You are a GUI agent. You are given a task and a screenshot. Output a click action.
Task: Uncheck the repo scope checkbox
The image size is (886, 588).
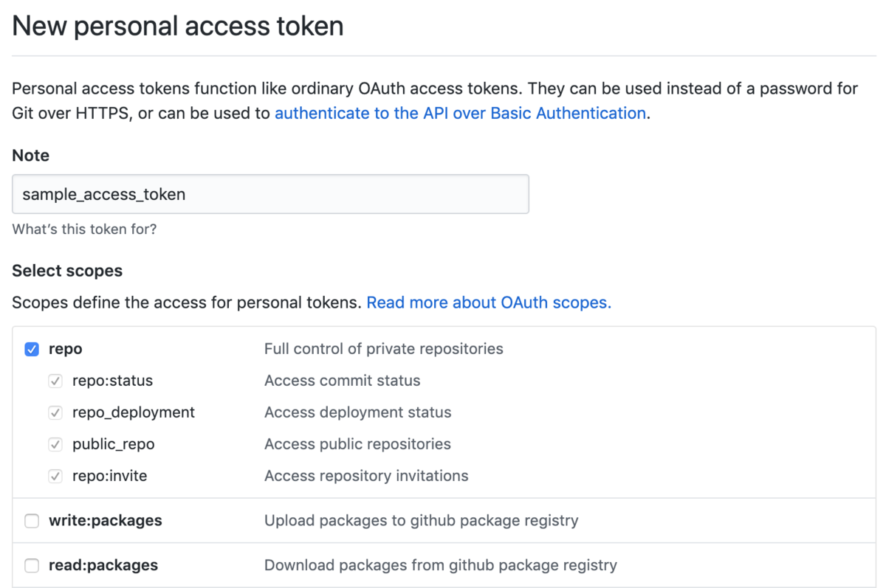32,349
